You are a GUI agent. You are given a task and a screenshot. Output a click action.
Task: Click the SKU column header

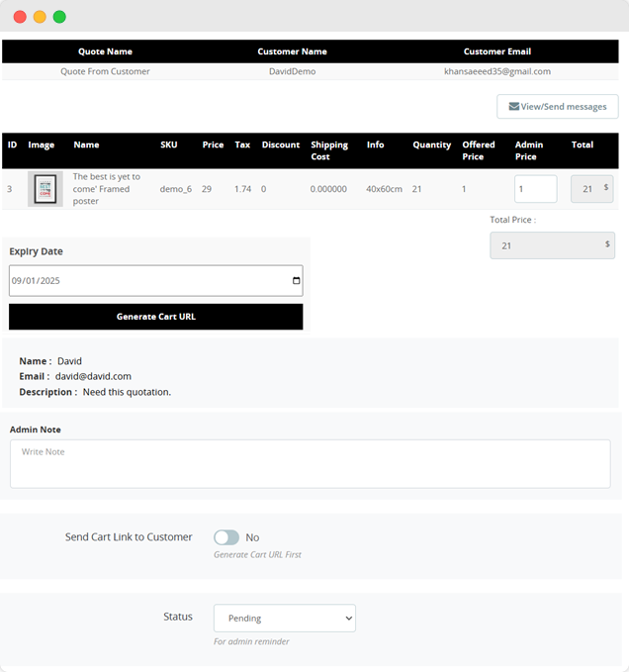click(x=169, y=144)
